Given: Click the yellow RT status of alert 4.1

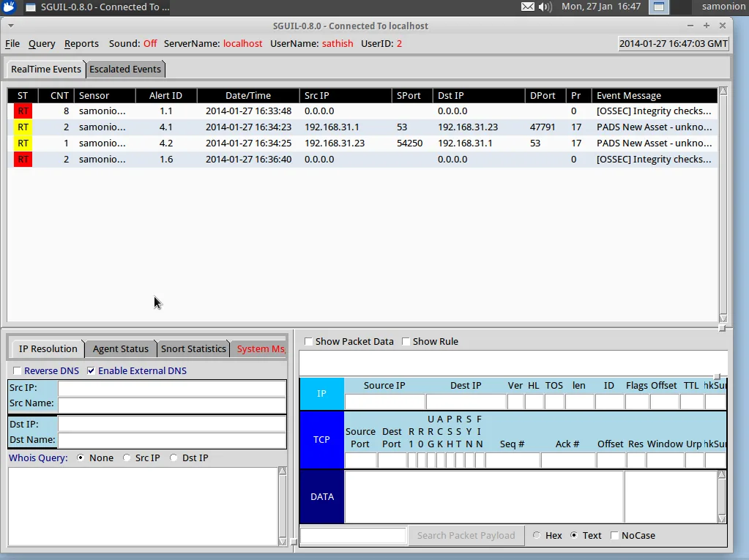Looking at the screenshot, I should click(23, 127).
